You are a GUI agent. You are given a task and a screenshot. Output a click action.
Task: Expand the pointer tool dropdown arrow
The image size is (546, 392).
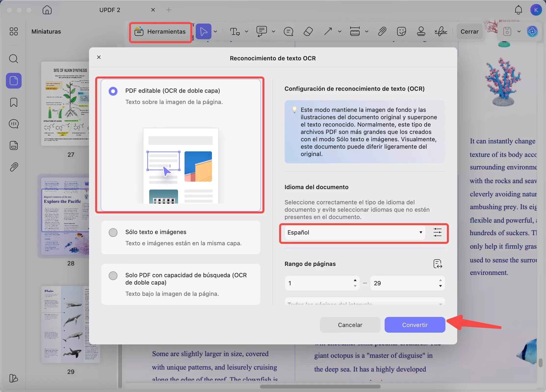[x=215, y=31]
